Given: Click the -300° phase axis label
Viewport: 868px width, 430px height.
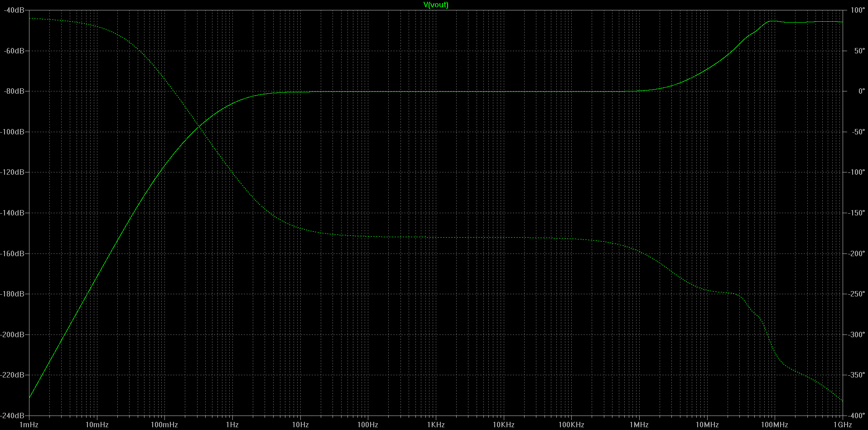Looking at the screenshot, I should click(857, 334).
